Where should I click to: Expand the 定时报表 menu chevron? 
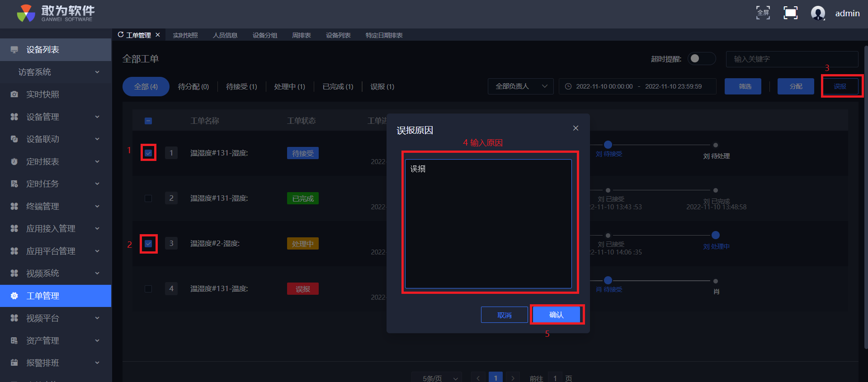(x=97, y=161)
